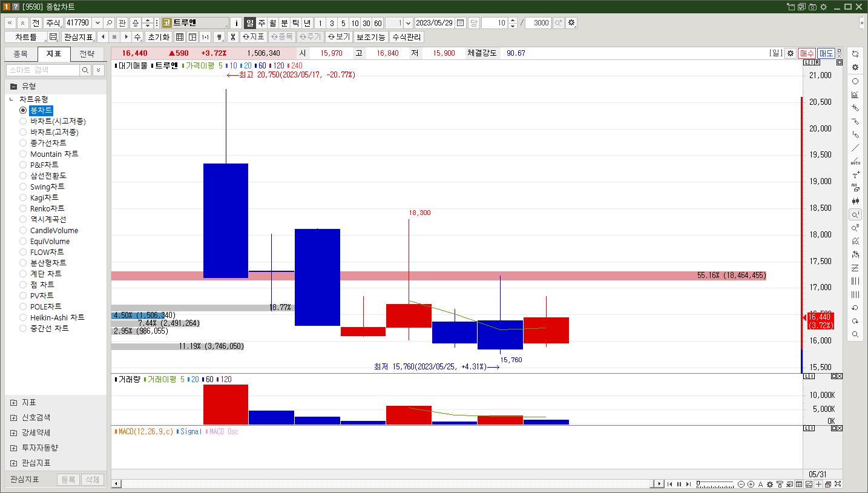Pause the chart playback
868x493 pixels.
(x=679, y=484)
